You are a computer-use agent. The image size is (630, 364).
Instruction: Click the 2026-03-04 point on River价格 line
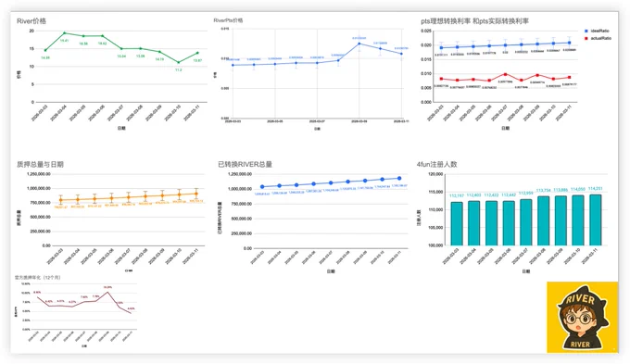coord(64,33)
